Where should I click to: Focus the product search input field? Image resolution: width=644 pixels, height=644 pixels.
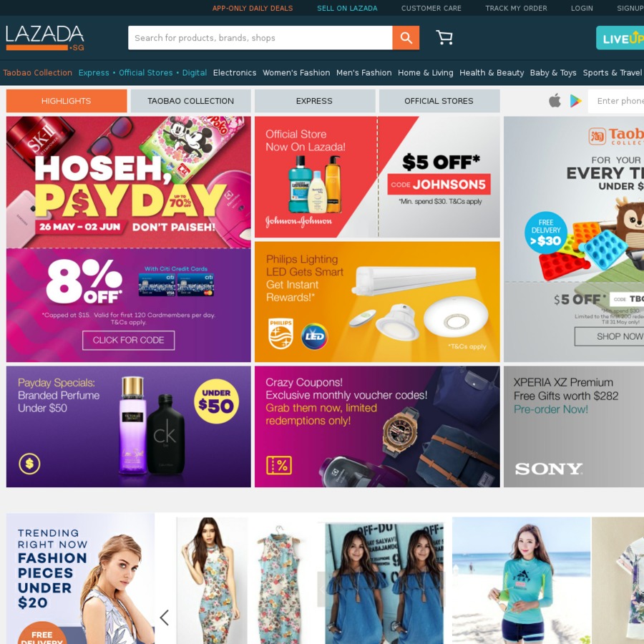[x=260, y=38]
